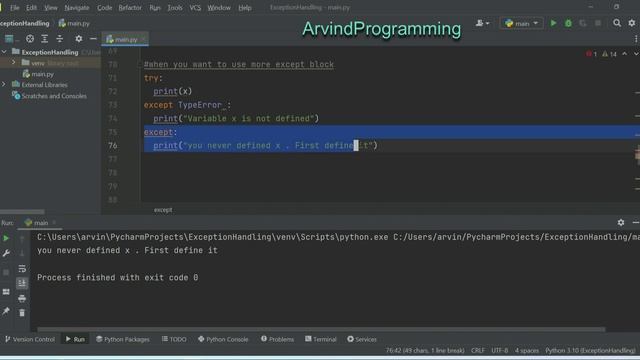Go to previous highlighted error arrow
The width and height of the screenshot is (640, 360).
[x=624, y=54]
